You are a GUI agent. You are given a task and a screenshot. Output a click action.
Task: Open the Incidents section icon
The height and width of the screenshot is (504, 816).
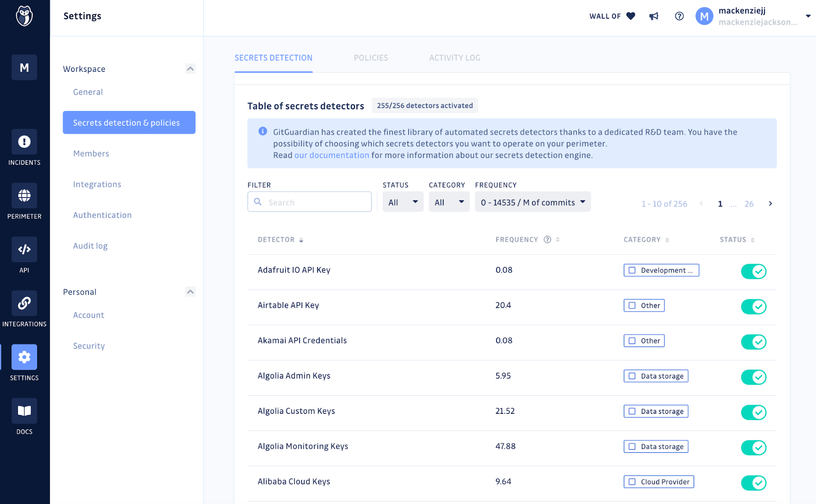(24, 142)
